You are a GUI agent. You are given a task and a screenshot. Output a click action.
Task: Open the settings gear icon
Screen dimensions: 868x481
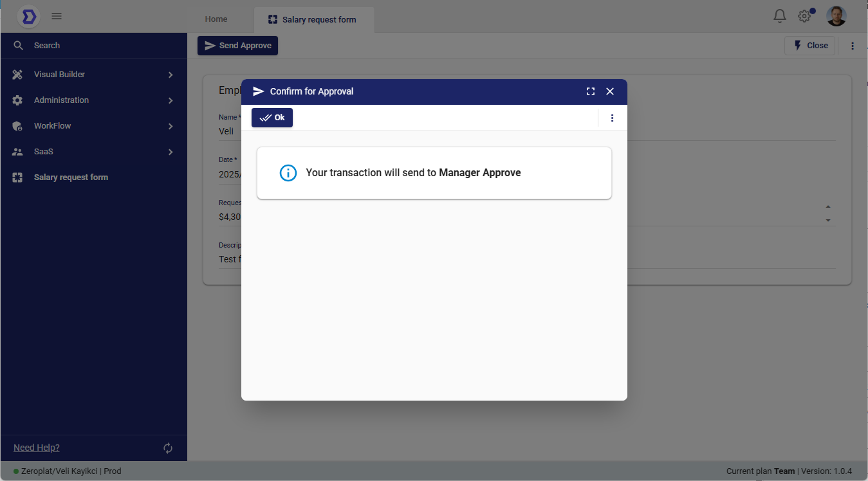click(x=804, y=17)
